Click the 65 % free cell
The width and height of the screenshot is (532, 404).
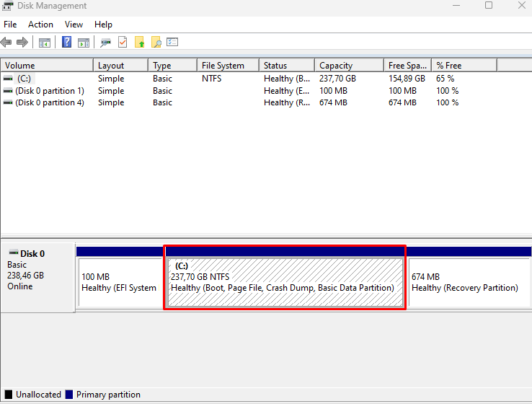point(445,79)
